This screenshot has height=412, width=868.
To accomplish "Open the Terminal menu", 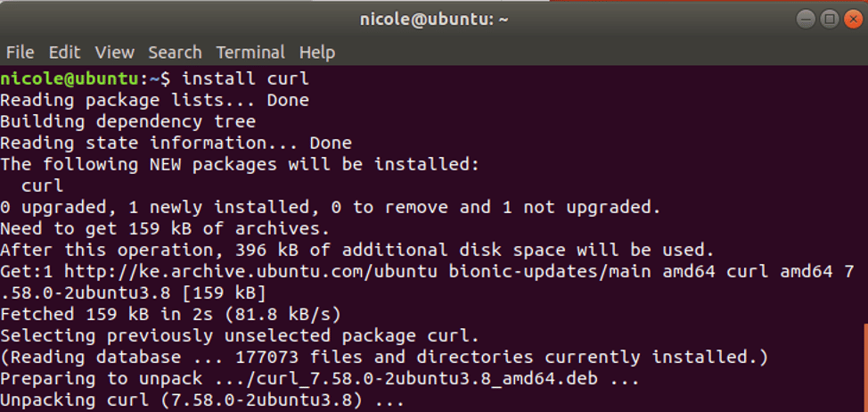I will tap(250, 53).
